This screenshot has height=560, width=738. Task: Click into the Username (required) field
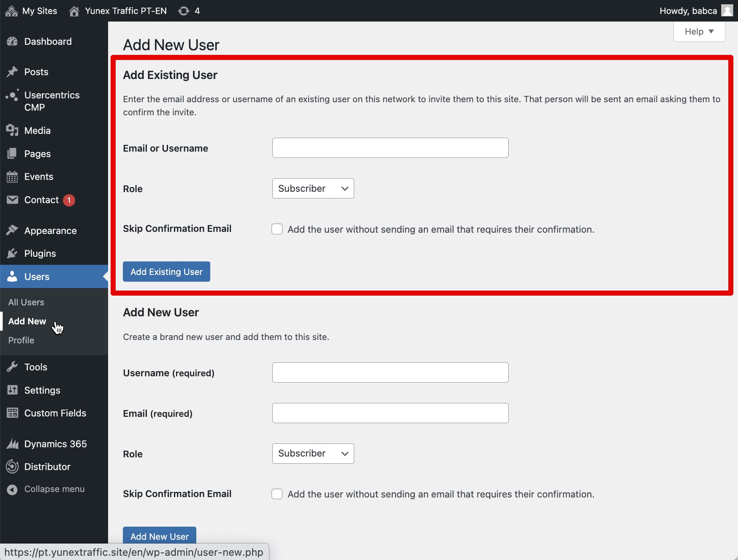[x=390, y=372]
